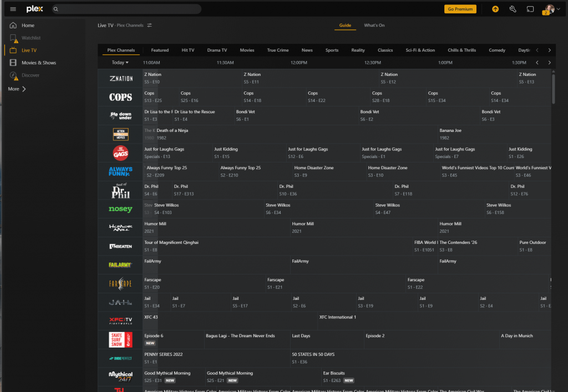This screenshot has width=568, height=392.
Task: Click the cast screen icon
Action: coord(530,9)
